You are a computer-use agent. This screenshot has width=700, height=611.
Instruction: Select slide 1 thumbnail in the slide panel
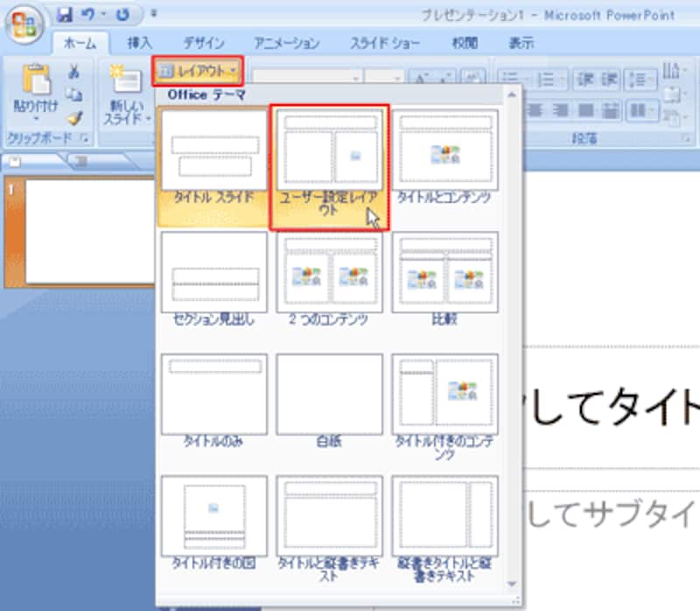pyautogui.click(x=73, y=231)
